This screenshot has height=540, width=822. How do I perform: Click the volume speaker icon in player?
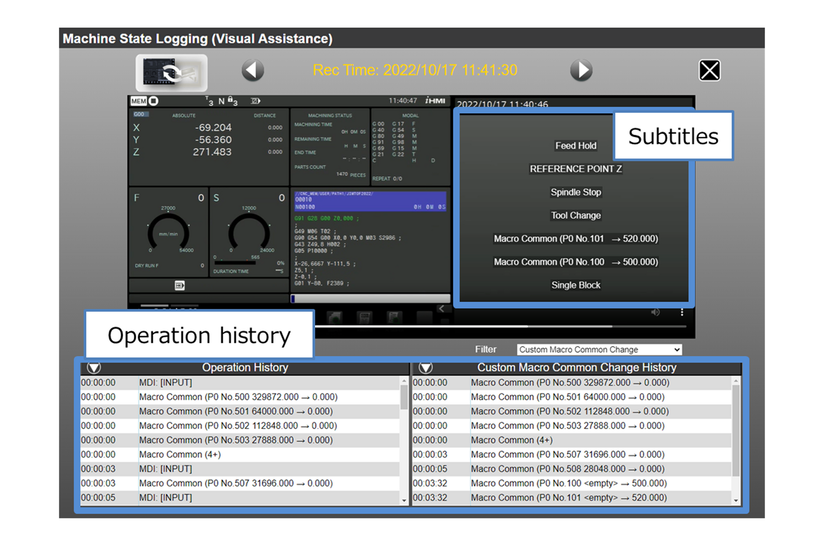pyautogui.click(x=655, y=312)
